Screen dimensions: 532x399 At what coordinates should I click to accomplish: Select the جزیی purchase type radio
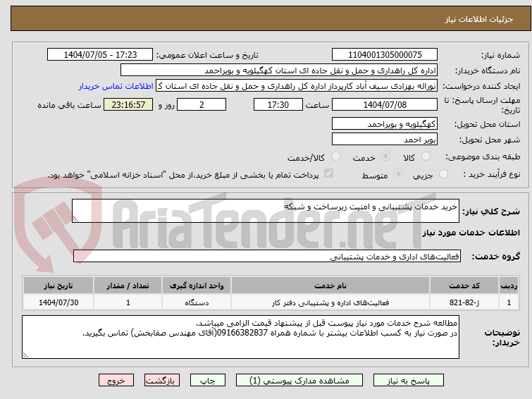(443, 174)
